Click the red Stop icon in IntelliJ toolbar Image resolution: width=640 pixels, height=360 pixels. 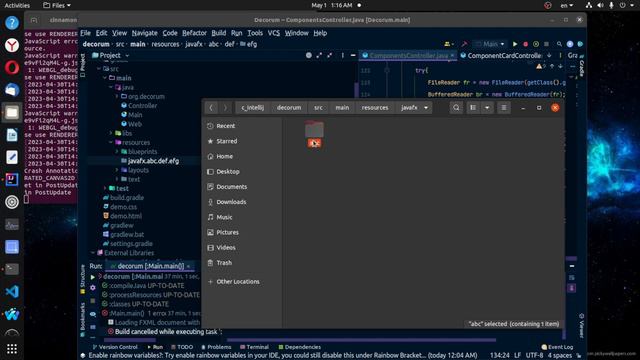point(526,44)
